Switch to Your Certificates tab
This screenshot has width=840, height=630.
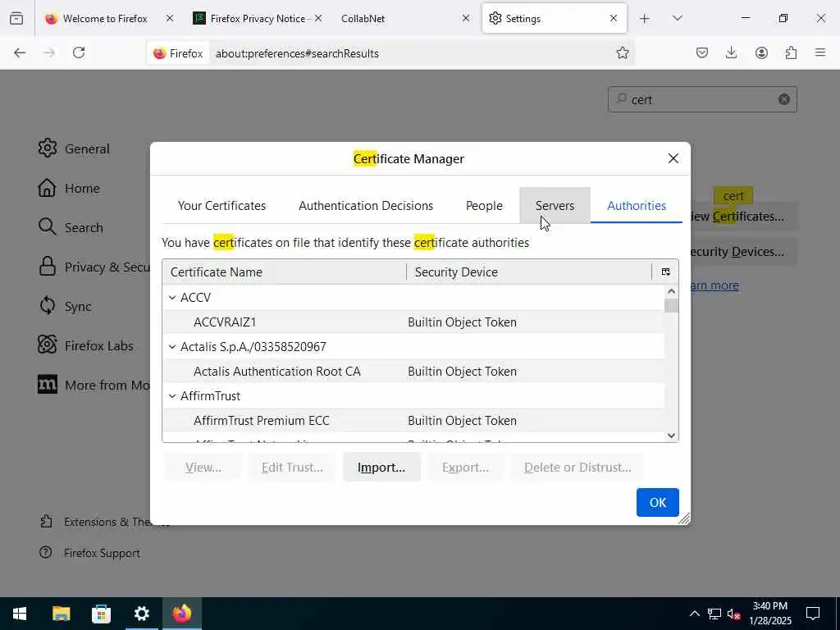click(221, 206)
